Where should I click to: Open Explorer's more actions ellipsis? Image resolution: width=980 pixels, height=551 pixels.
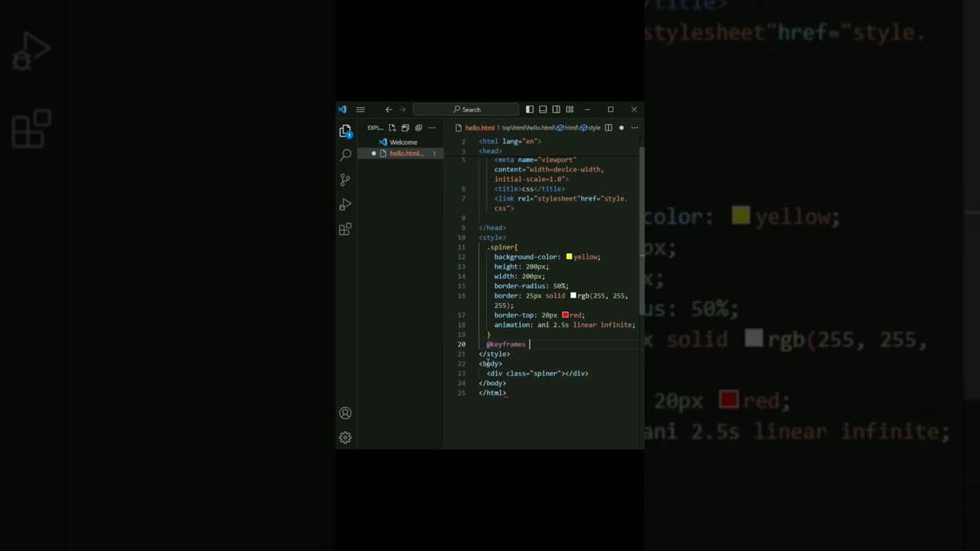(x=432, y=128)
